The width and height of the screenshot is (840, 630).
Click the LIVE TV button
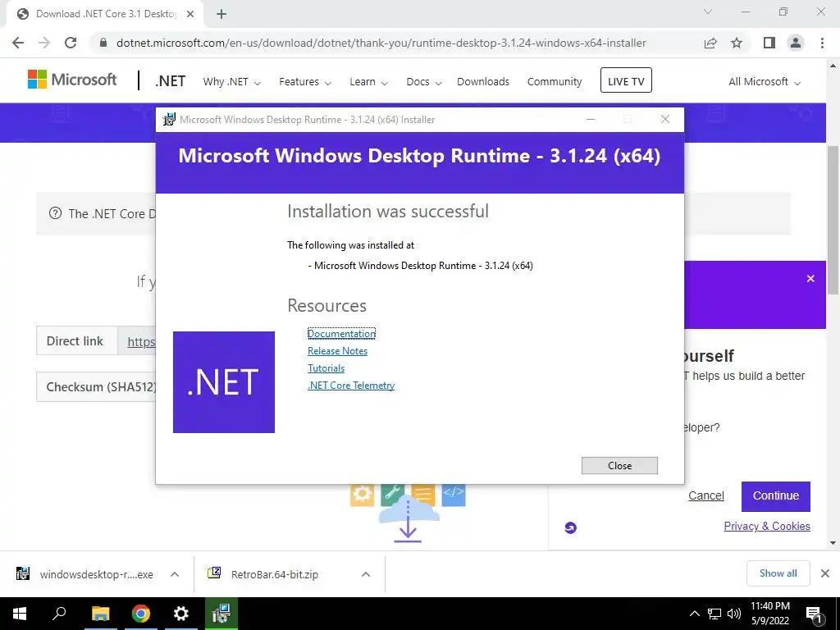tap(626, 80)
